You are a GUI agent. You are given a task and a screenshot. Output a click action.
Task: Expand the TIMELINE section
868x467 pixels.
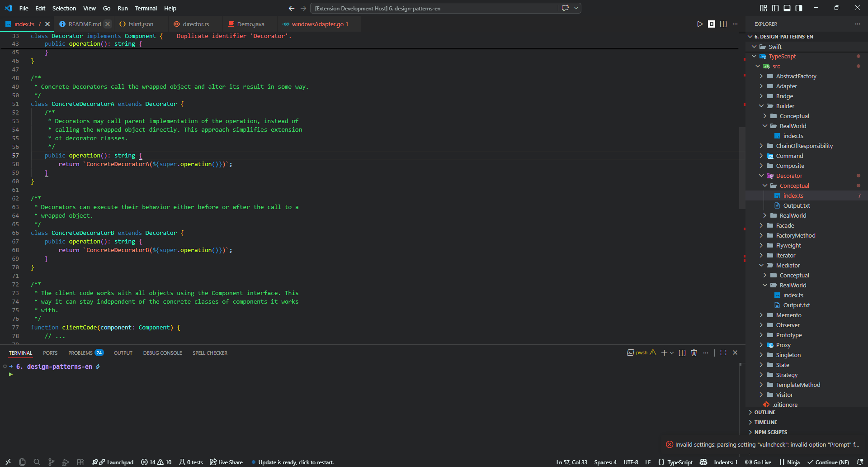coord(807,422)
